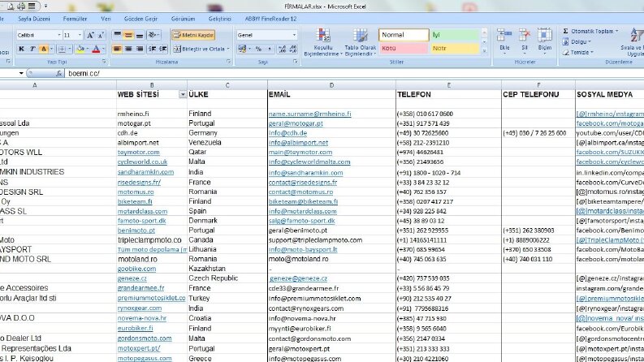Toggle Metni Kaydır wrap text button
Image resolution: width=644 pixels, height=362 pixels.
tap(193, 35)
